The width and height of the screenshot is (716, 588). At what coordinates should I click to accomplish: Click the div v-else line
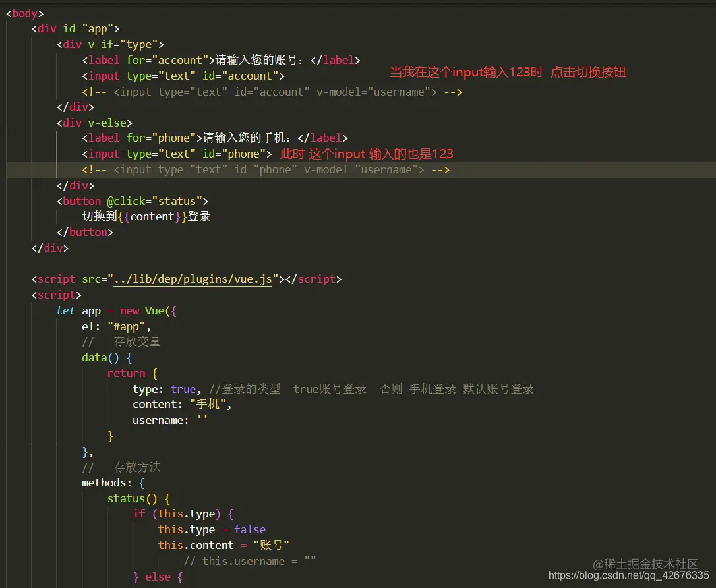coord(94,123)
